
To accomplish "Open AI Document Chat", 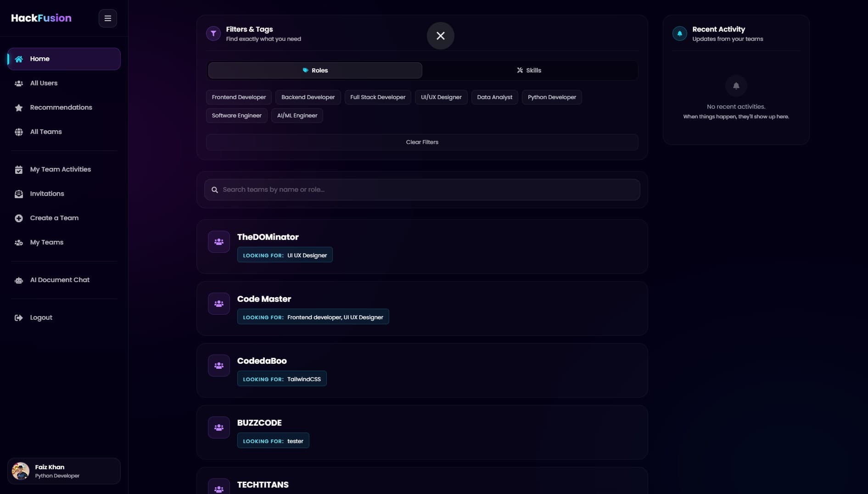I will (x=64, y=280).
